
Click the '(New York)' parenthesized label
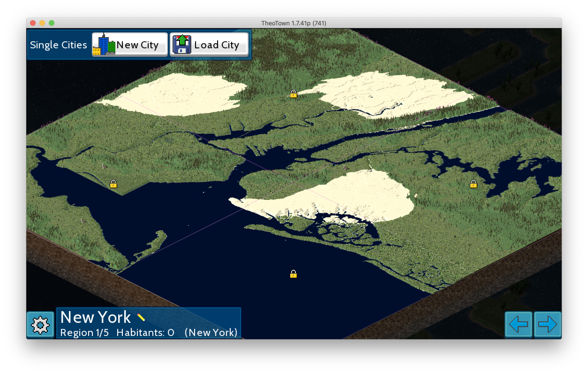(x=211, y=333)
